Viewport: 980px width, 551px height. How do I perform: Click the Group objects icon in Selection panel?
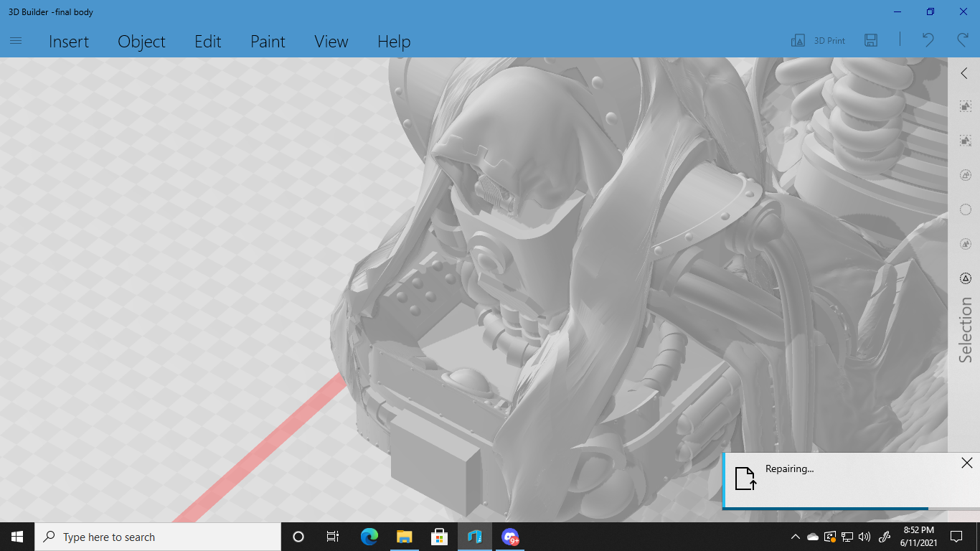[x=965, y=106]
